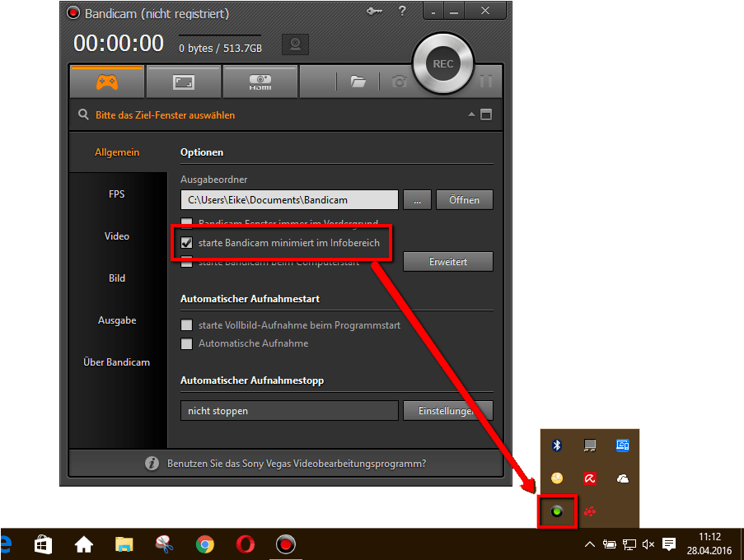Click the Bluetooth tray icon
The width and height of the screenshot is (744, 560).
557,446
